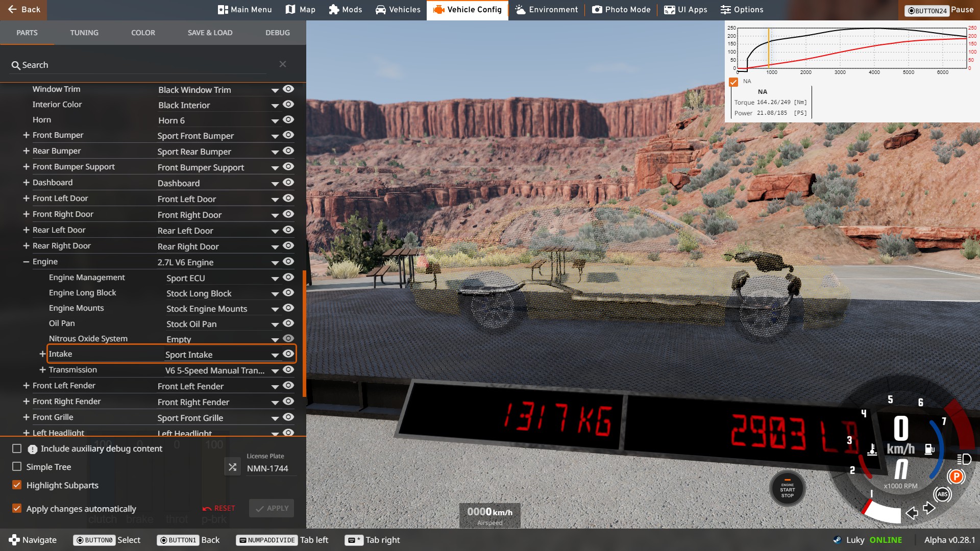Click the parking brake P indicator
The height and width of the screenshot is (551, 980).
tap(955, 477)
